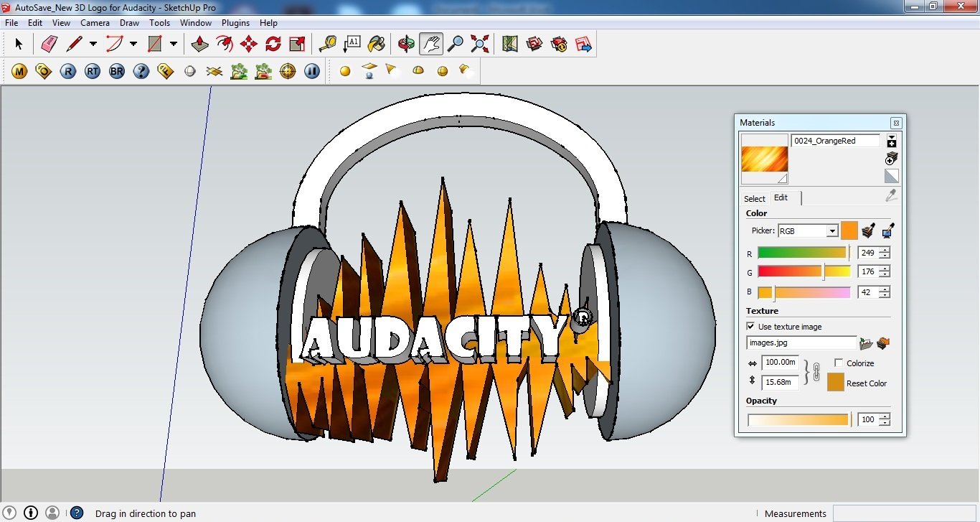Screen dimensions: 980x522
Task: Click the current orange color swatch
Action: 849,230
